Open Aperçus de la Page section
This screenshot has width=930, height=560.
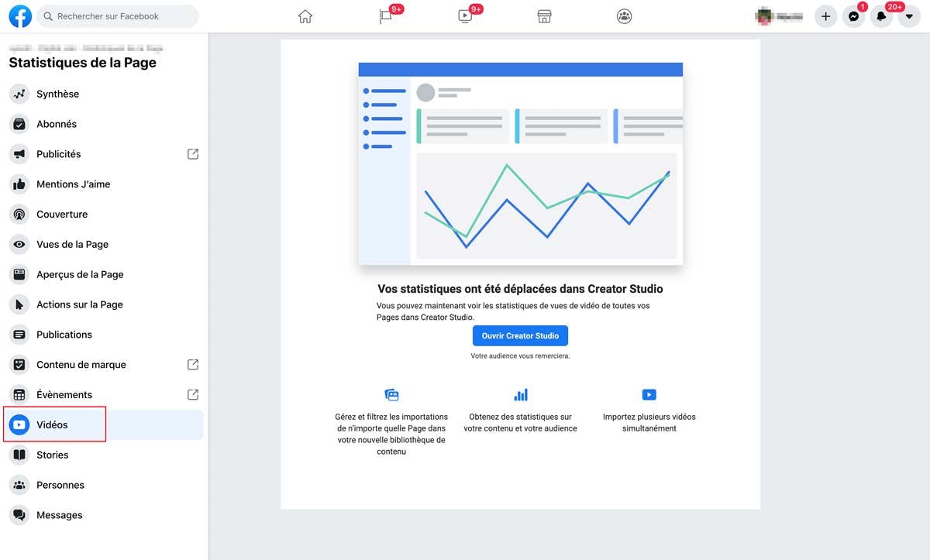104,274
